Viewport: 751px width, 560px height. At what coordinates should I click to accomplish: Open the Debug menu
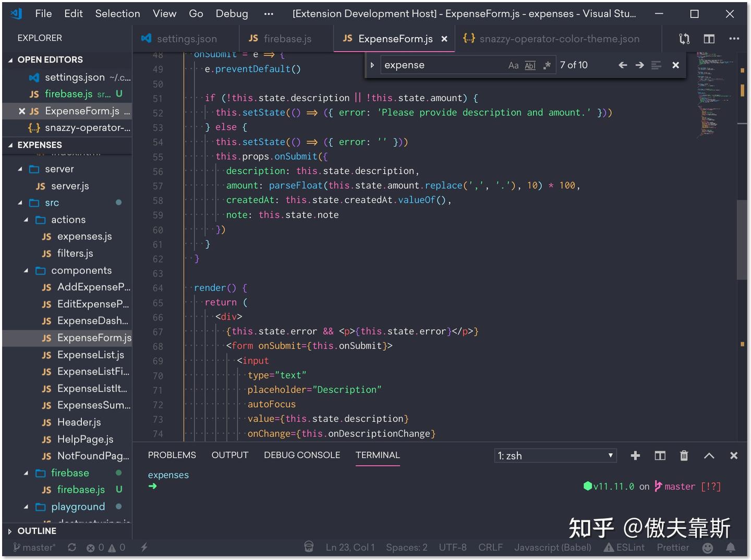click(232, 14)
